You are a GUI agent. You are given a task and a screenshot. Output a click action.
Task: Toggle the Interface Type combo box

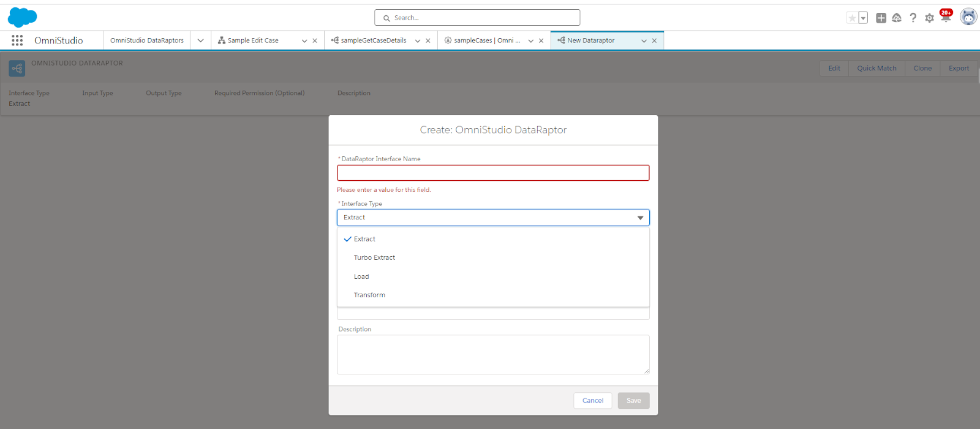pos(493,218)
